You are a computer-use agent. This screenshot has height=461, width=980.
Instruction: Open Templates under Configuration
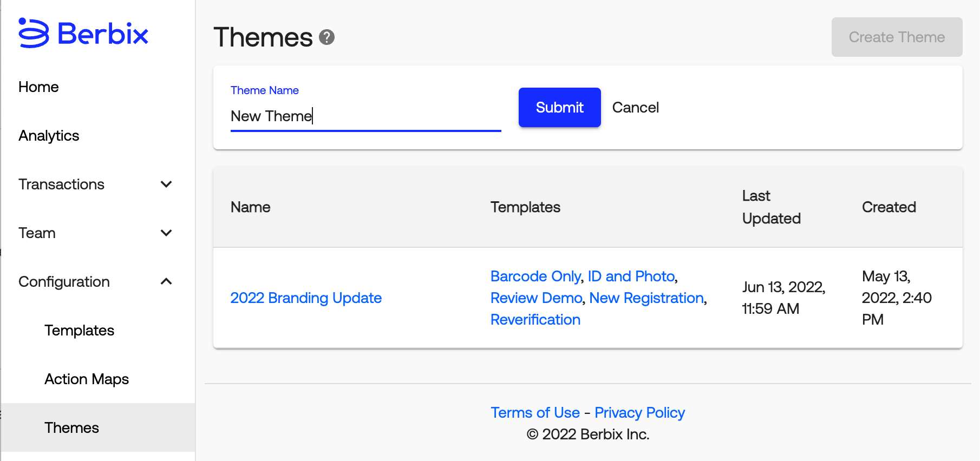79,331
